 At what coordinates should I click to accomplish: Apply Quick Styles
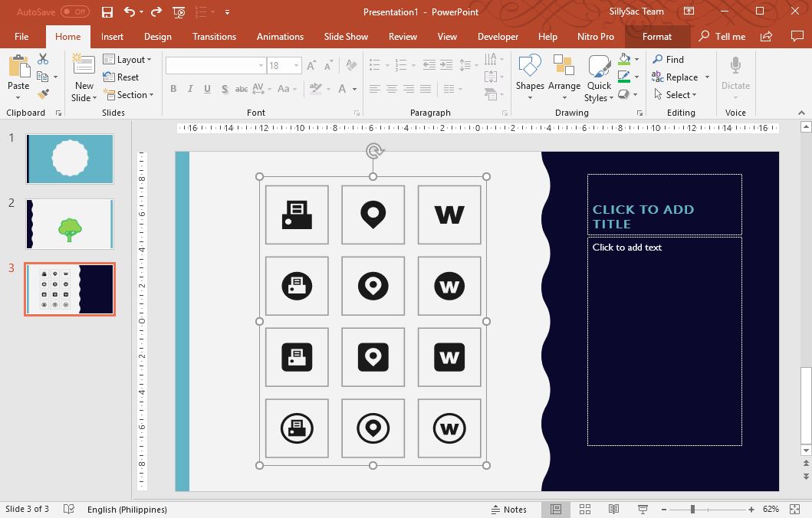pyautogui.click(x=599, y=77)
